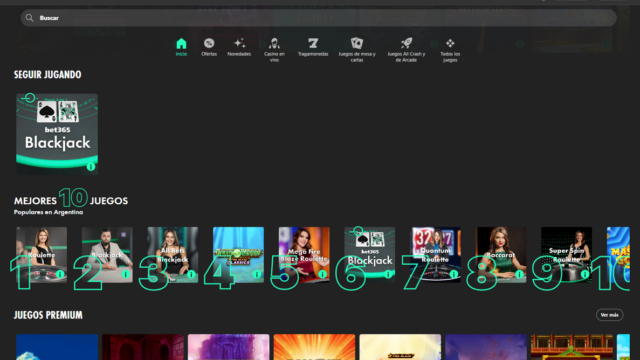Launch Quantum Roulette game tile
This screenshot has height=360, width=640.
[436, 255]
